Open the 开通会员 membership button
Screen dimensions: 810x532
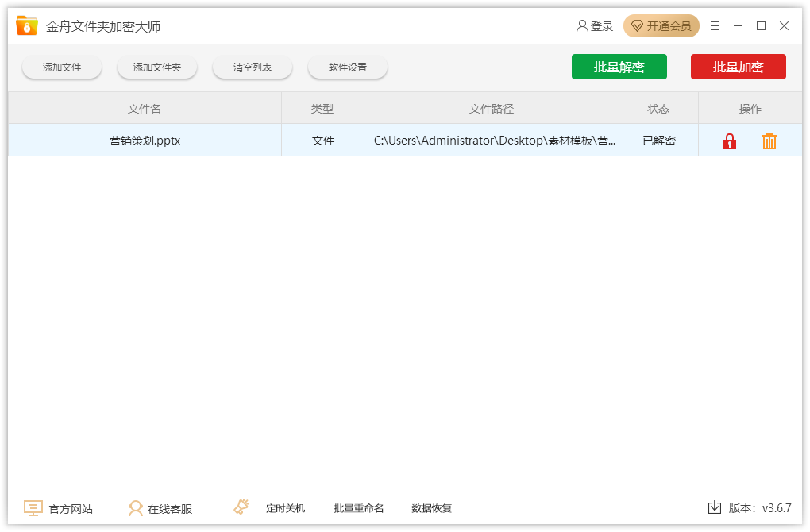661,26
